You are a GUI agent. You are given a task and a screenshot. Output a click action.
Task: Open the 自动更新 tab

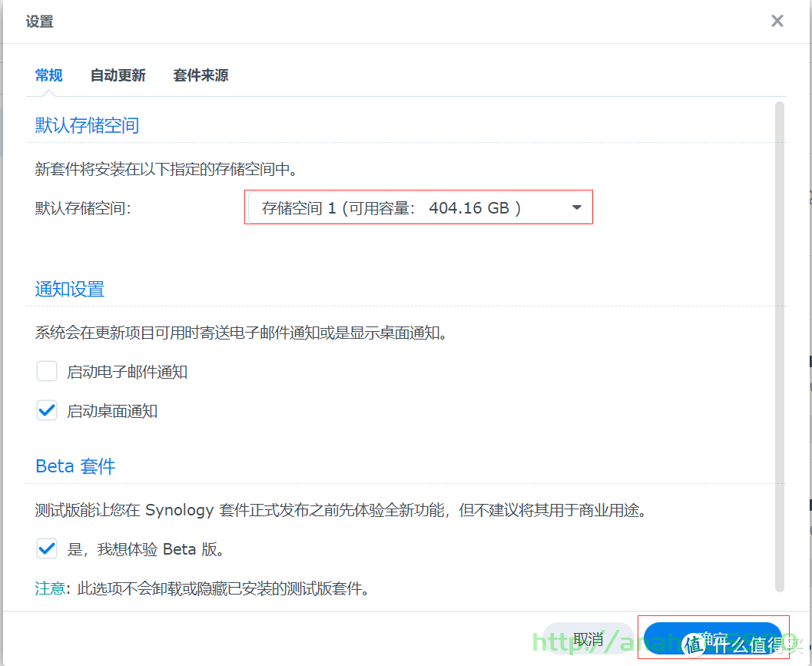[x=118, y=75]
